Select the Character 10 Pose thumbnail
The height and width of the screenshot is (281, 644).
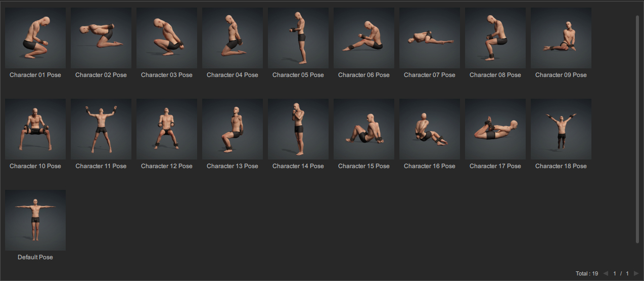pyautogui.click(x=35, y=129)
